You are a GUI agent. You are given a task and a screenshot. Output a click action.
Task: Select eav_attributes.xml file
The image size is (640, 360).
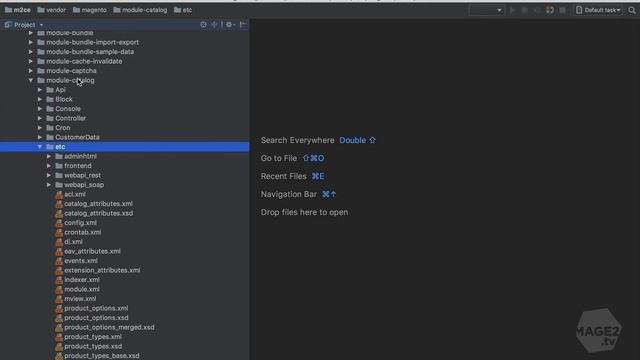click(88, 251)
